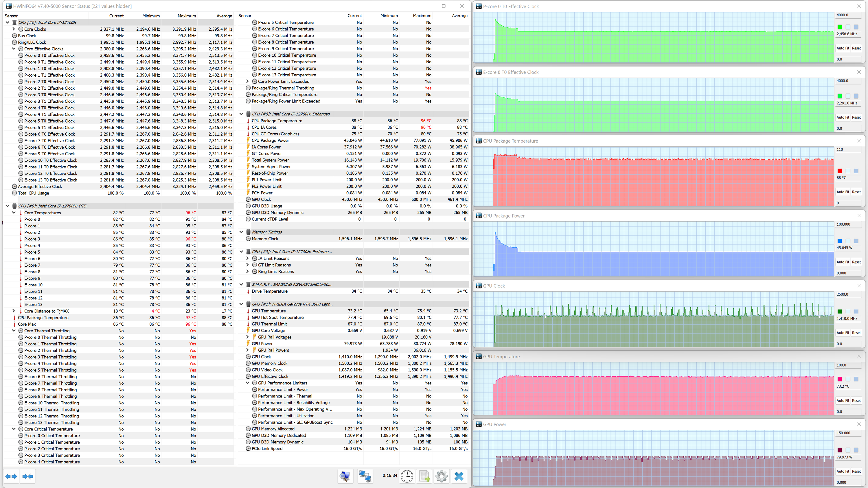Screen dimensions: 868x488
Task: Click the collapse columns arrows button
Action: (27, 476)
